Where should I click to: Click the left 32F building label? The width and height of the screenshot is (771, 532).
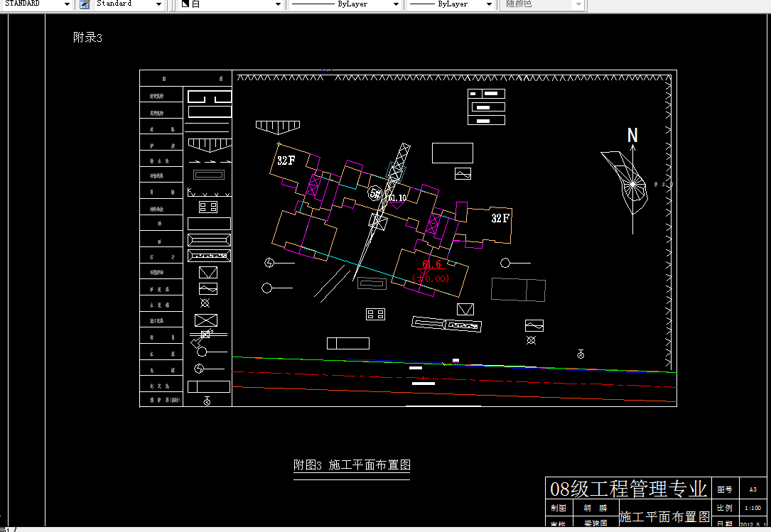[x=286, y=160]
